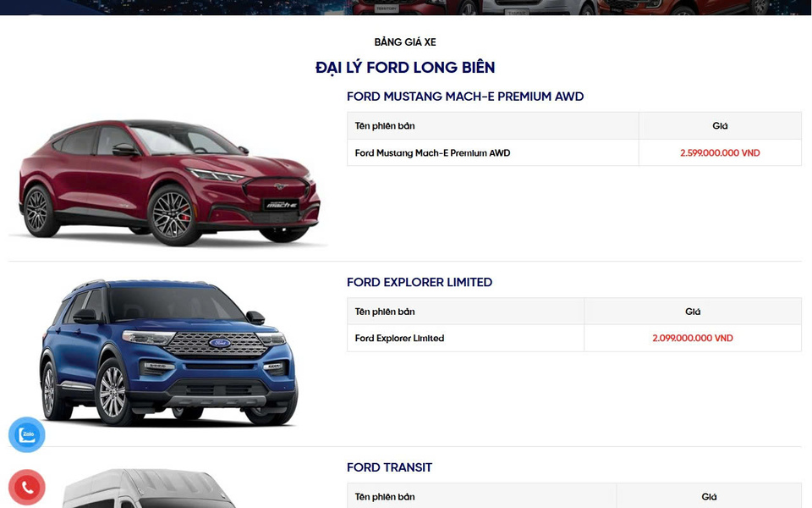Click the Giá header in the Mach-E table
The height and width of the screenshot is (508, 812).
pyautogui.click(x=720, y=125)
